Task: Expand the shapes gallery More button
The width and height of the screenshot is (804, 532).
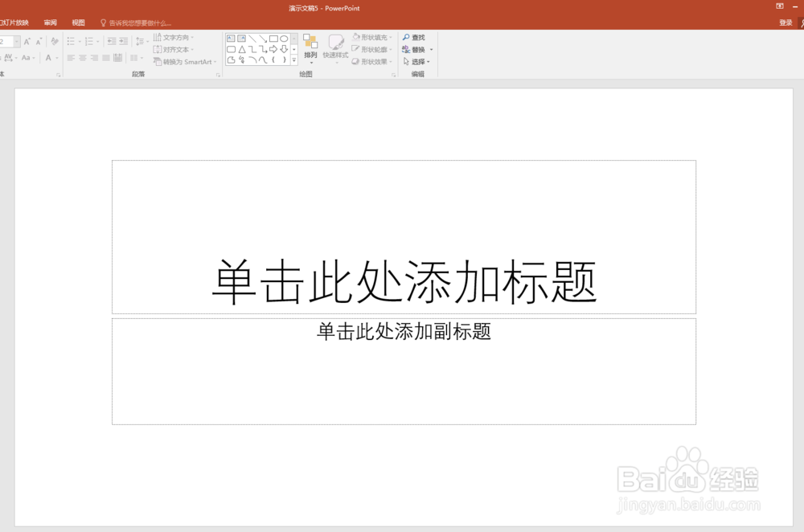Action: click(293, 60)
